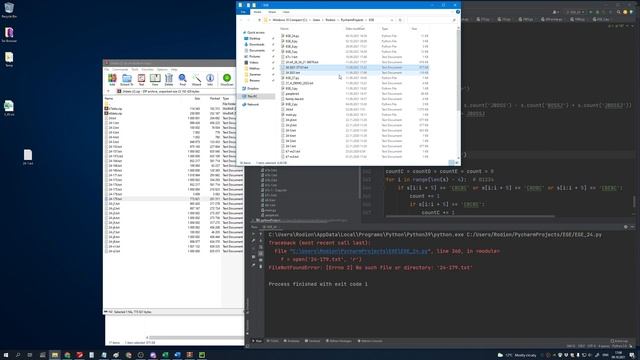Open the WinRAR Commands menu
This screenshot has height=360, width=640.
tap(120, 69)
